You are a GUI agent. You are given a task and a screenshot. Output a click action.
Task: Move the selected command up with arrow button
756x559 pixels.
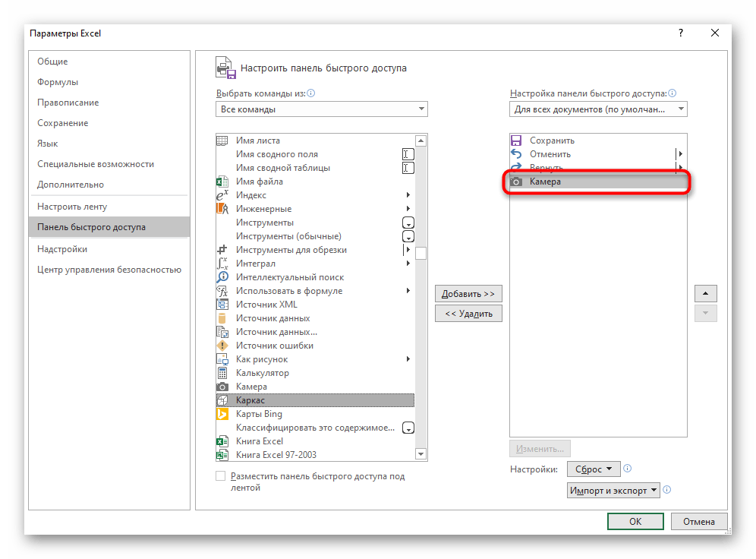[x=705, y=293]
